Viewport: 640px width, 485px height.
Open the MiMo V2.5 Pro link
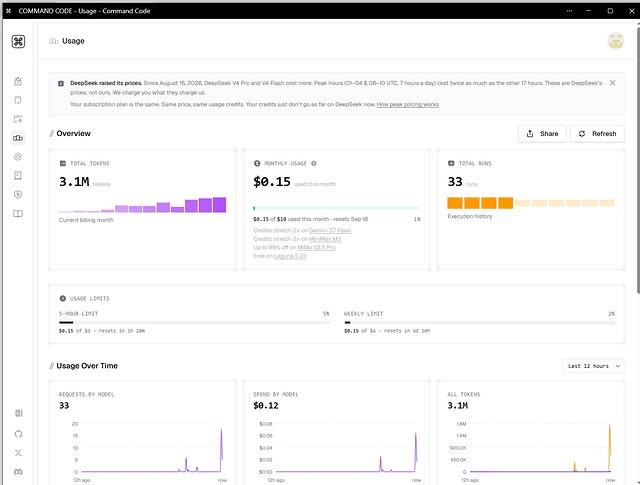316,247
